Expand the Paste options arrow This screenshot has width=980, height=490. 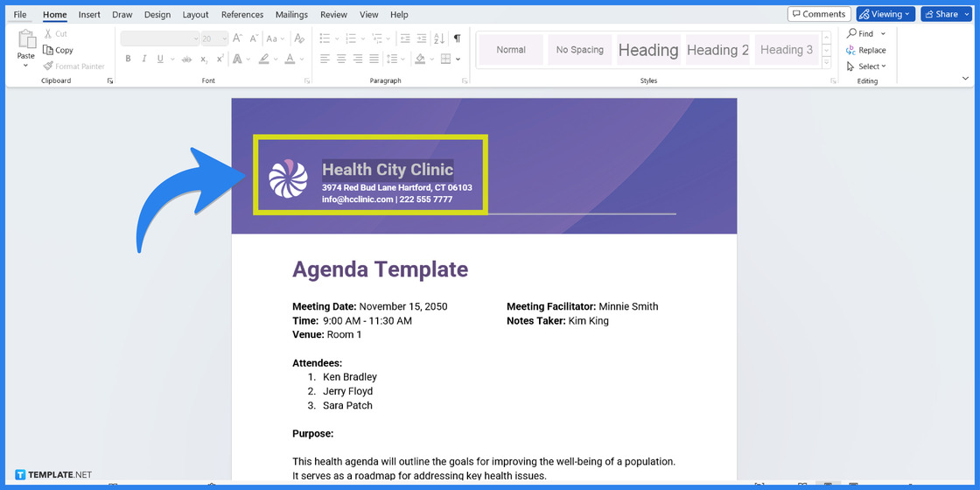[x=26, y=65]
